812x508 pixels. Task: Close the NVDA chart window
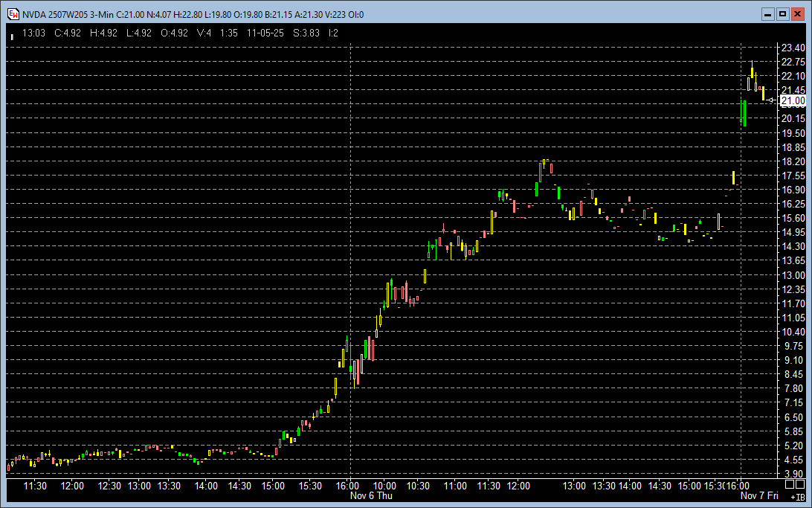click(796, 14)
